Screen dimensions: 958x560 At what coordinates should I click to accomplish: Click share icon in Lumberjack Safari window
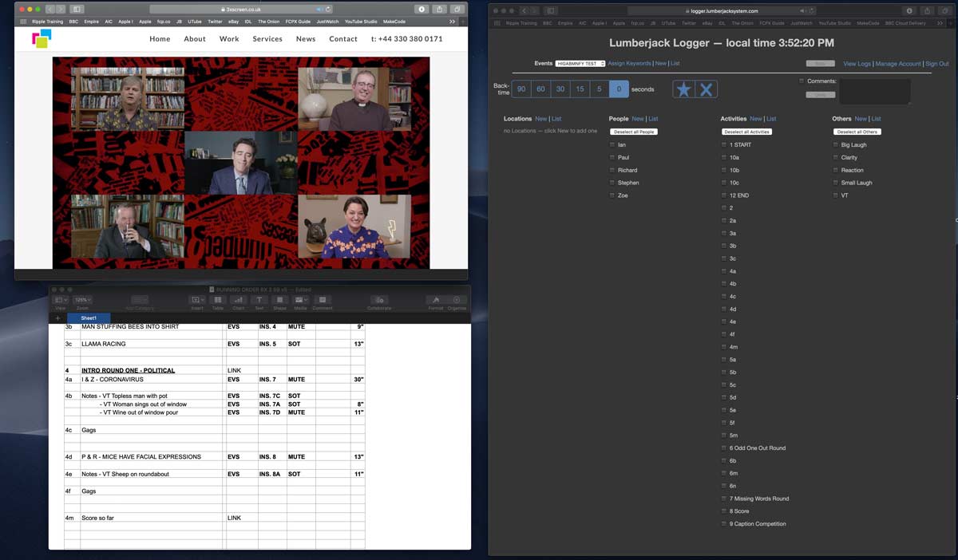pos(927,10)
